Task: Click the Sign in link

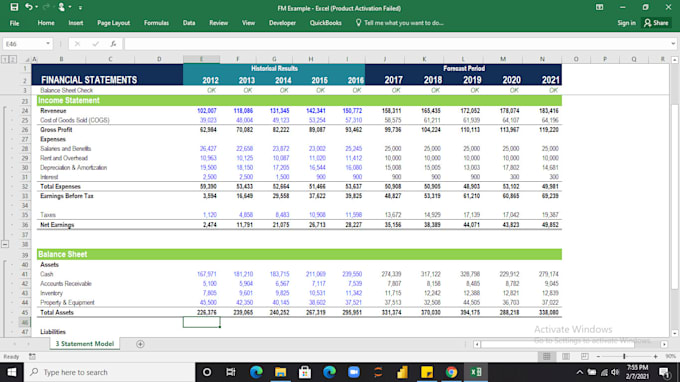Action: (627, 23)
